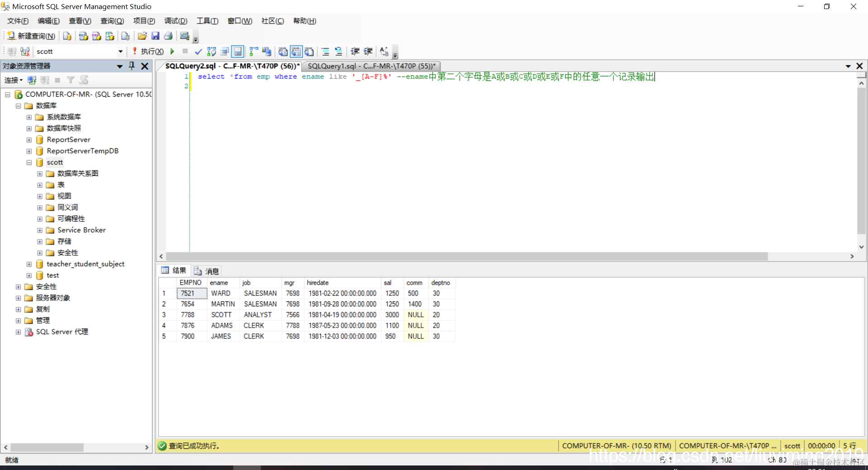Screen dimensions: 868x470
Task: Open the scott database dropdown
Action: point(120,52)
